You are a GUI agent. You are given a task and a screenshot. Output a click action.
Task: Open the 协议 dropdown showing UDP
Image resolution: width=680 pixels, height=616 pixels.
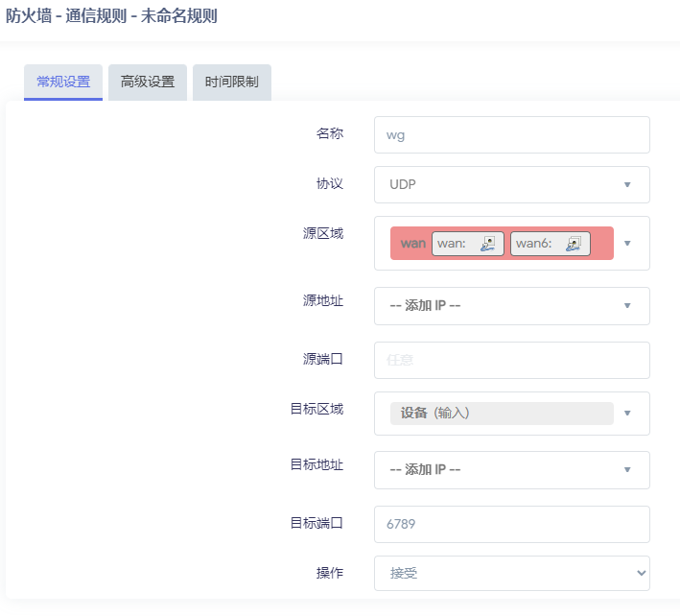[x=512, y=185]
